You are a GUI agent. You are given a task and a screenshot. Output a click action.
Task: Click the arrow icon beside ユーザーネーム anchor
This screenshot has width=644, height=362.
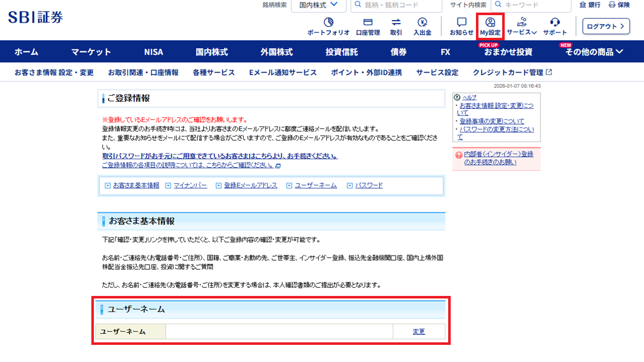[x=289, y=186]
